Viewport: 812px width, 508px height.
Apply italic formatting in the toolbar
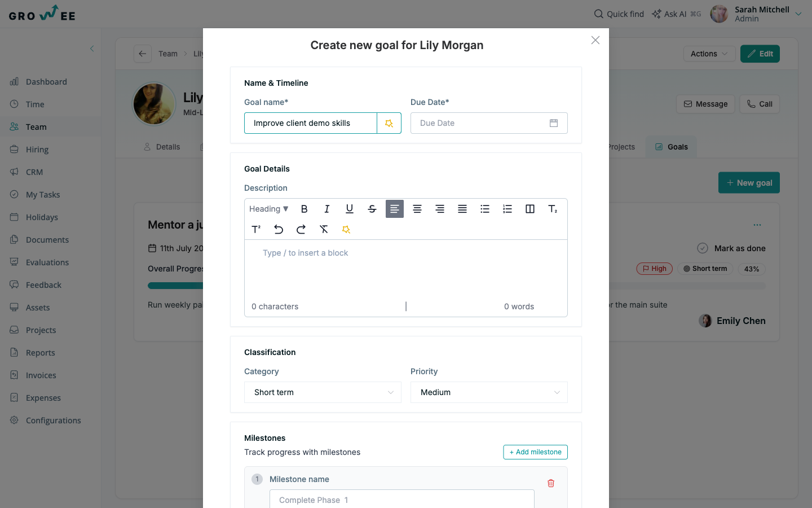[x=326, y=209]
